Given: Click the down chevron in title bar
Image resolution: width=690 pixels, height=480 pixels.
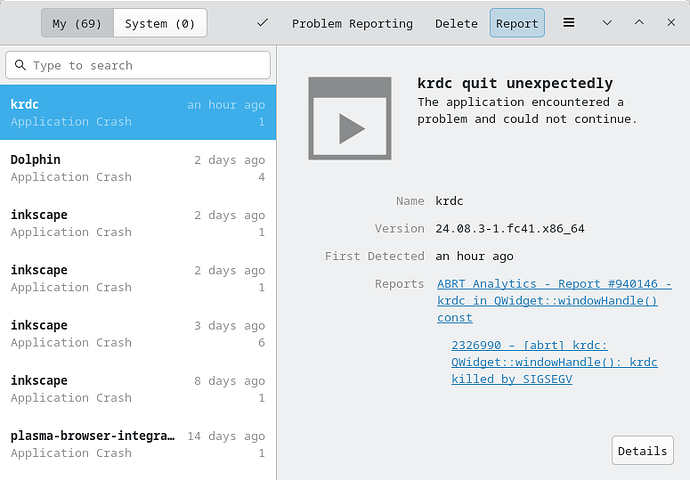Looking at the screenshot, I should (x=607, y=22).
